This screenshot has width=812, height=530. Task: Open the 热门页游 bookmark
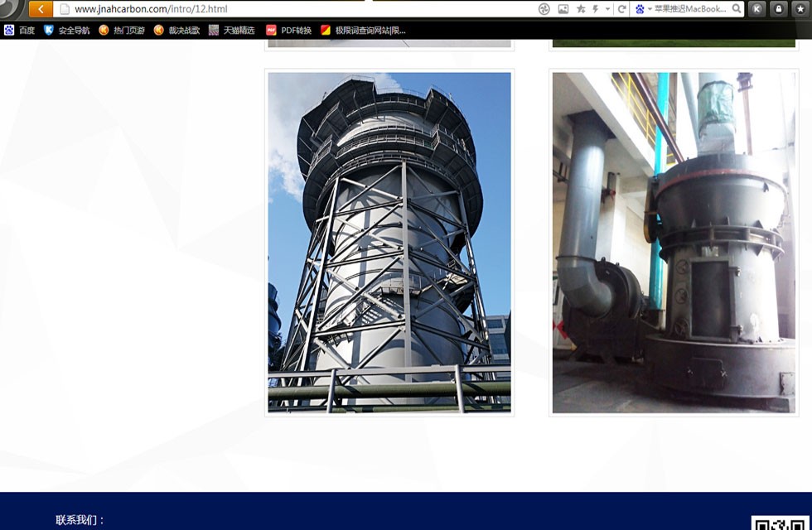click(x=122, y=31)
